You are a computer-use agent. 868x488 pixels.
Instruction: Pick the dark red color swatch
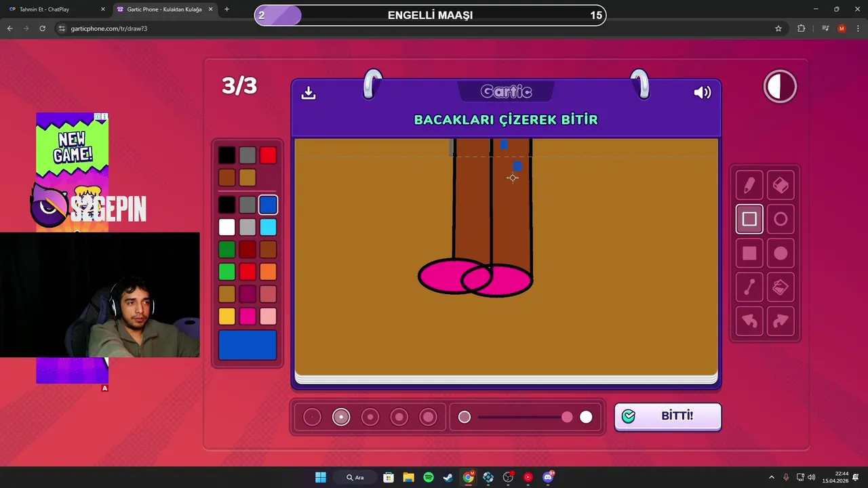click(x=248, y=249)
